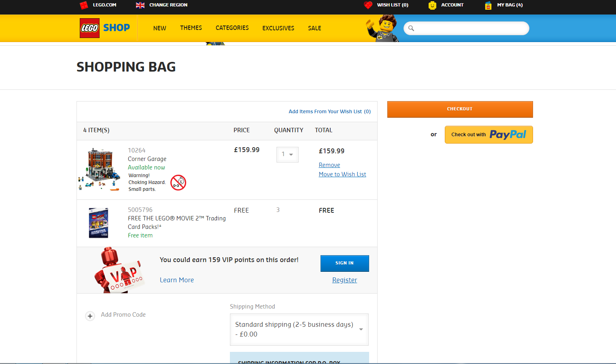
Task: Open MY BAG (4) link
Action: (510, 5)
